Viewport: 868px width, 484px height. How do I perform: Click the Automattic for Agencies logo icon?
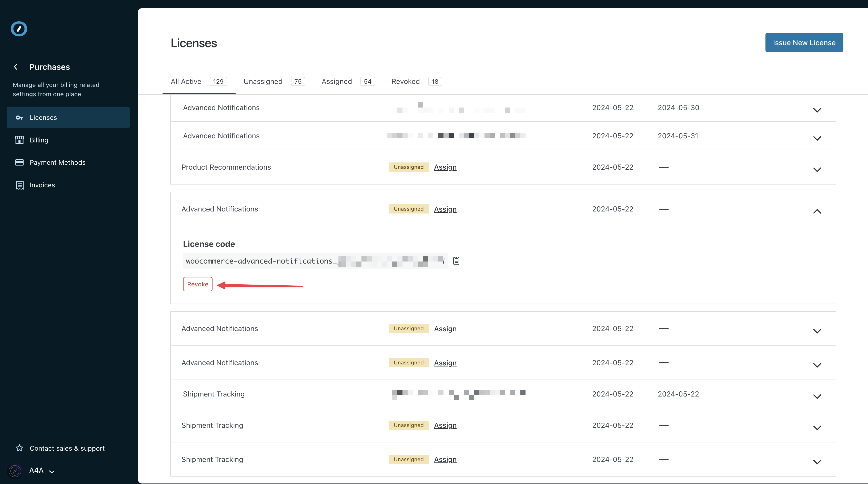(x=19, y=29)
